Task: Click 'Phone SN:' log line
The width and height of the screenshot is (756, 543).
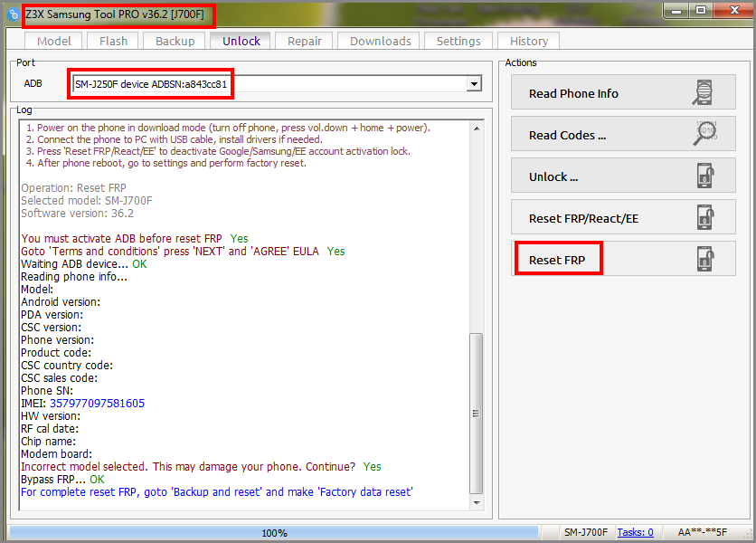Action: tap(47, 390)
